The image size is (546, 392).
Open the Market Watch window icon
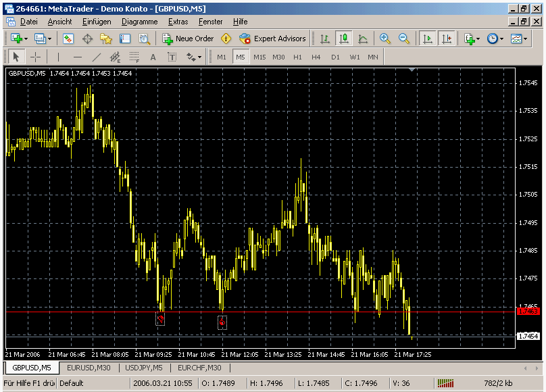[x=68, y=39]
